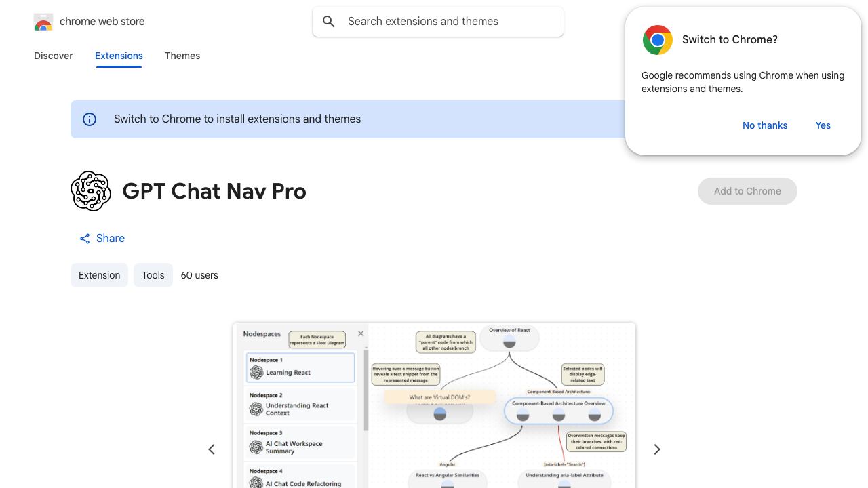Click the GPT Chat Nav Pro heading
Screen dimensions: 868x488
click(x=214, y=191)
